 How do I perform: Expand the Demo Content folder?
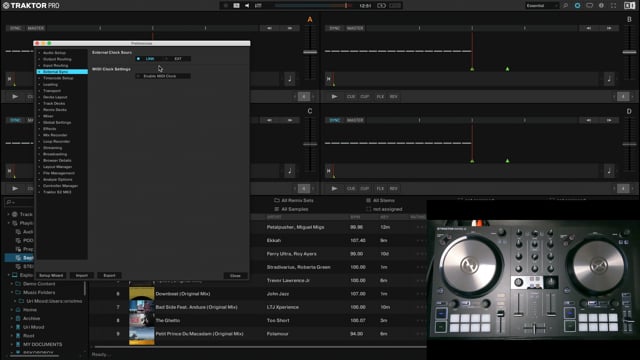(12, 284)
